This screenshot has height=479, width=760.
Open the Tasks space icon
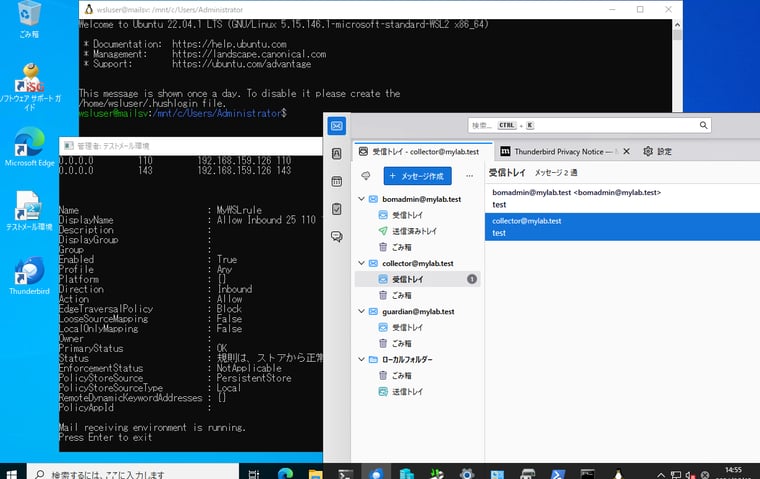coord(336,209)
